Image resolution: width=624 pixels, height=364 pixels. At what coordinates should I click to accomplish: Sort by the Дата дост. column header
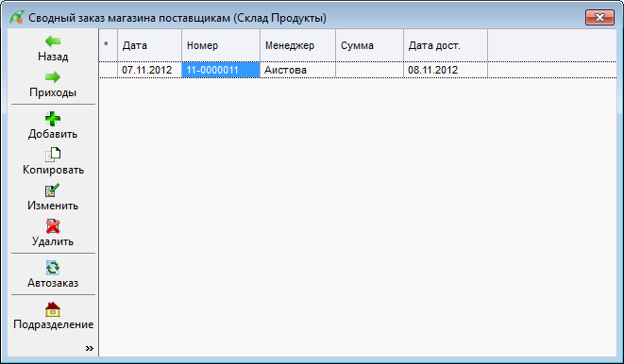coord(446,45)
